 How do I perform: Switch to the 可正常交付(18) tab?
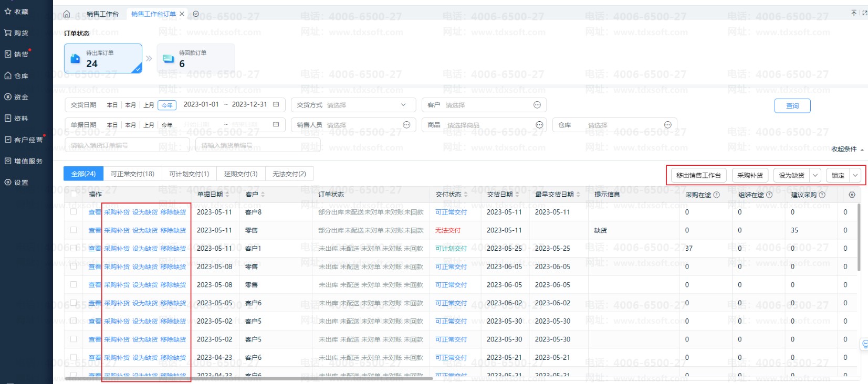coord(132,174)
